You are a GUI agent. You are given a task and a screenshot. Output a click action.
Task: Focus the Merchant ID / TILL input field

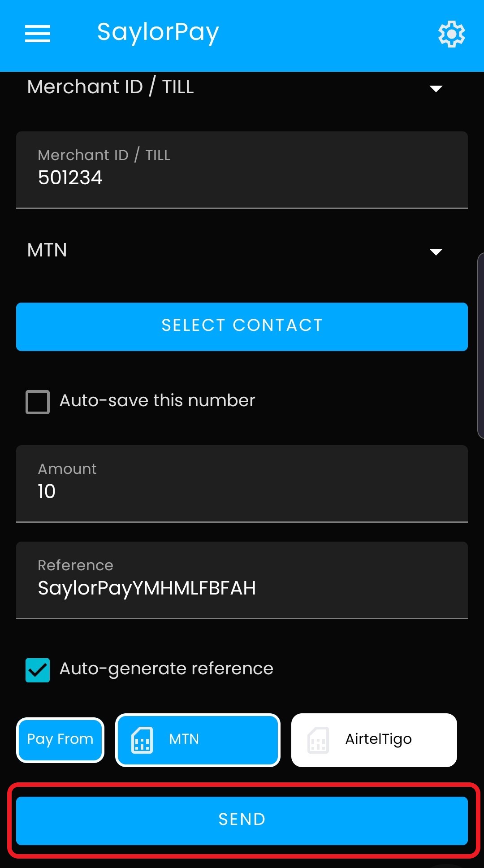[x=242, y=170]
